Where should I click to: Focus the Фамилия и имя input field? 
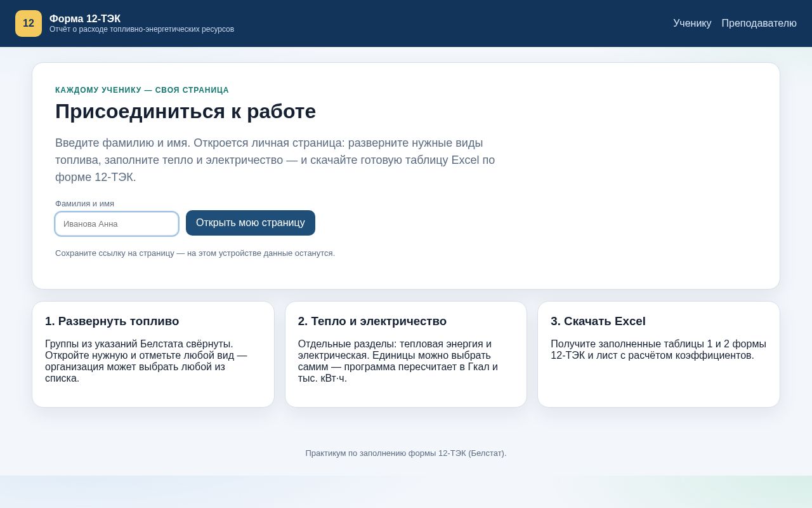click(x=117, y=224)
